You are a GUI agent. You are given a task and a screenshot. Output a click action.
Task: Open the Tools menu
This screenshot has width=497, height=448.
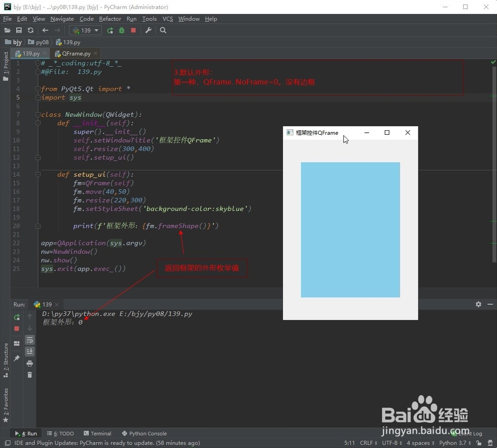tap(149, 19)
